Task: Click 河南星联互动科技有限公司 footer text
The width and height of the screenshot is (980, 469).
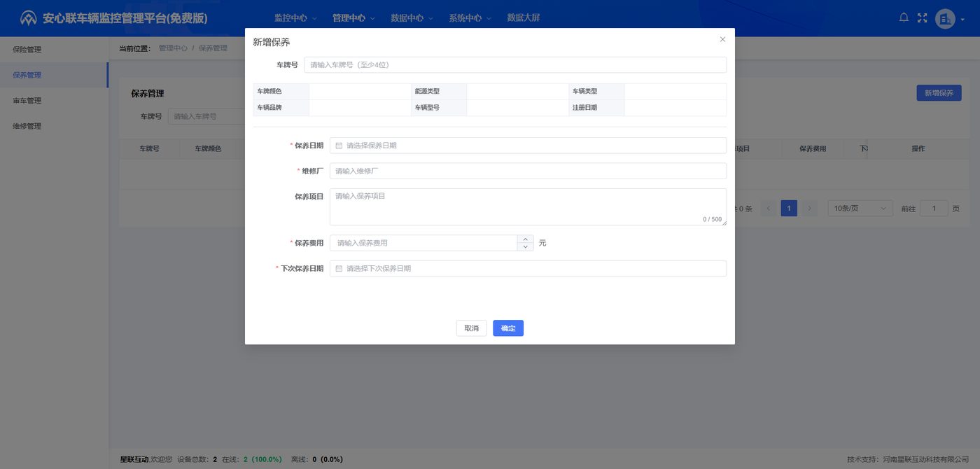Action: [926, 460]
